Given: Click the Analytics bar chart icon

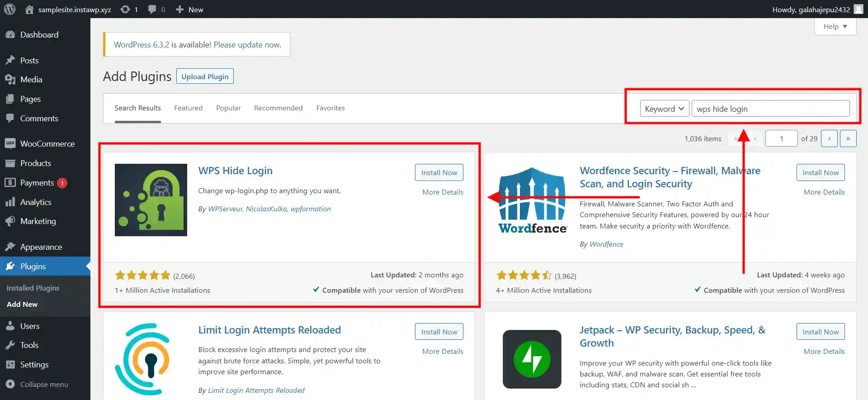Looking at the screenshot, I should coord(10,202).
